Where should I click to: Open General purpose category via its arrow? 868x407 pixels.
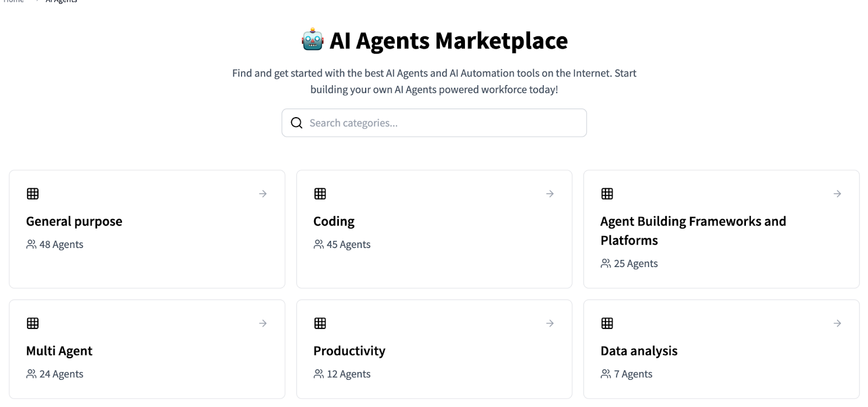pos(263,194)
